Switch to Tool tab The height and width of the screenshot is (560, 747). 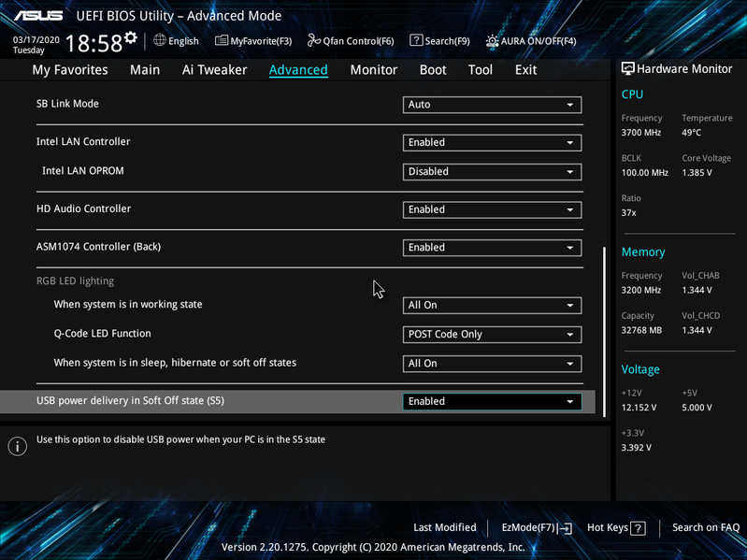pos(481,70)
